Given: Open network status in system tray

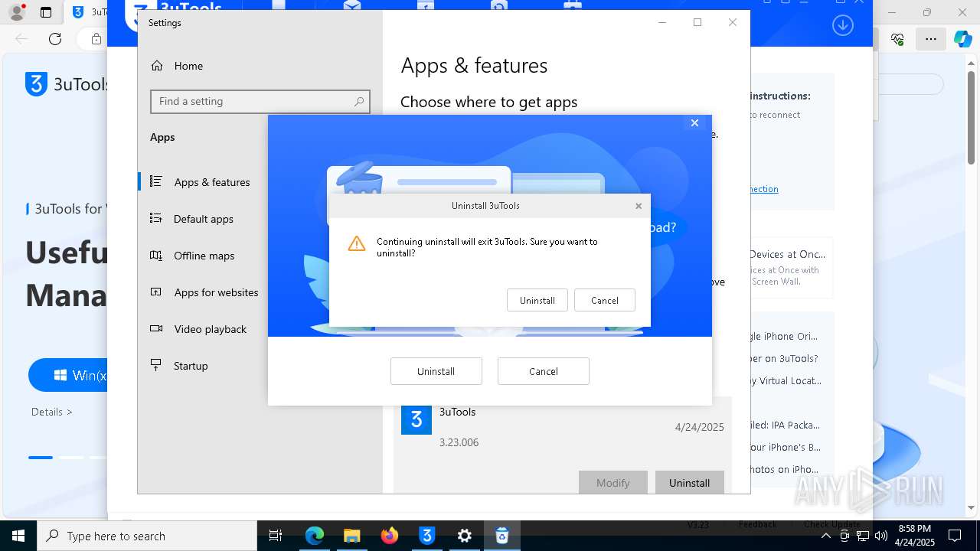Looking at the screenshot, I should 863,536.
